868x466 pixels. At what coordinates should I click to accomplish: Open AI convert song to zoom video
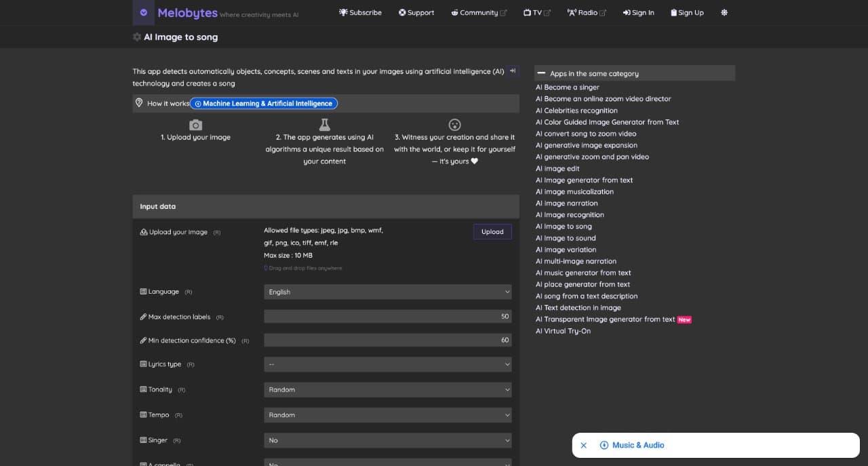click(x=586, y=133)
